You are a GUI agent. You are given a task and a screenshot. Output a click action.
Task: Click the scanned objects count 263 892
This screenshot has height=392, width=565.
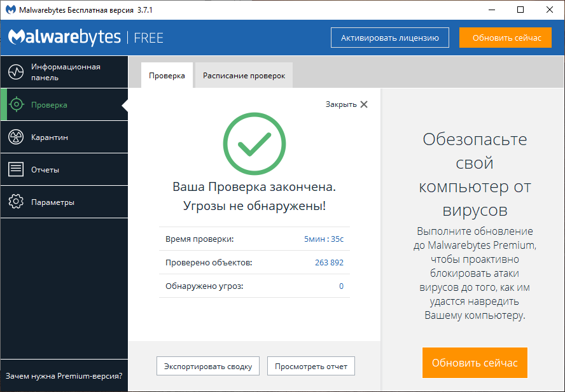[x=330, y=263]
